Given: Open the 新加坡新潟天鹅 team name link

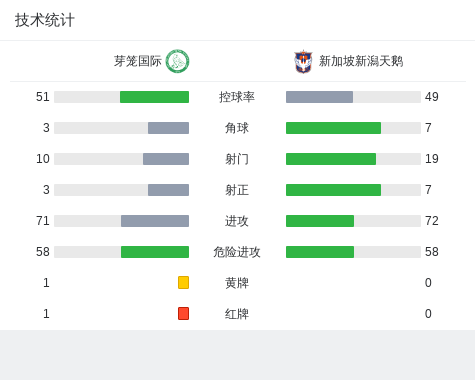Looking at the screenshot, I should (x=361, y=61).
